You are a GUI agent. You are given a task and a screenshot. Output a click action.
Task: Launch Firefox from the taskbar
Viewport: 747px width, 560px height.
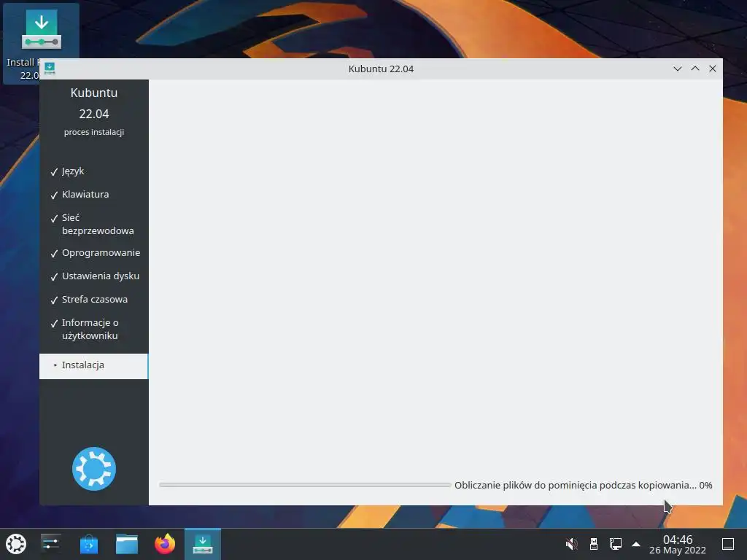(165, 544)
